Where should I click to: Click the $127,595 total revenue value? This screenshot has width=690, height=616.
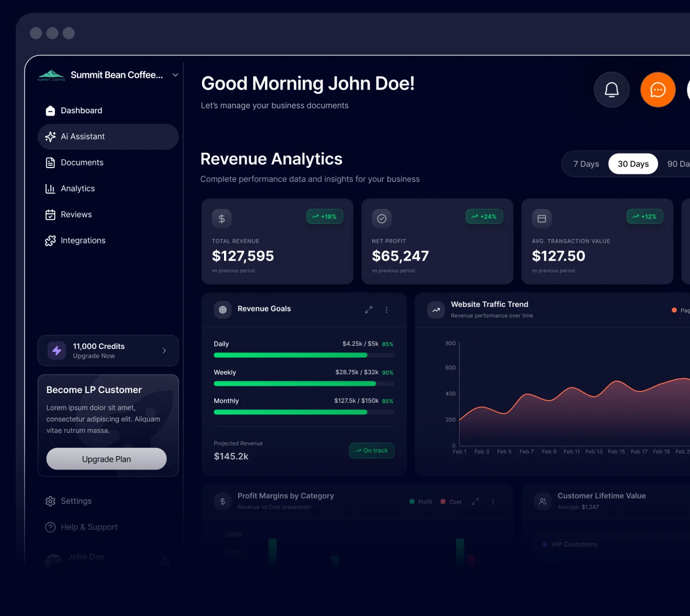243,256
